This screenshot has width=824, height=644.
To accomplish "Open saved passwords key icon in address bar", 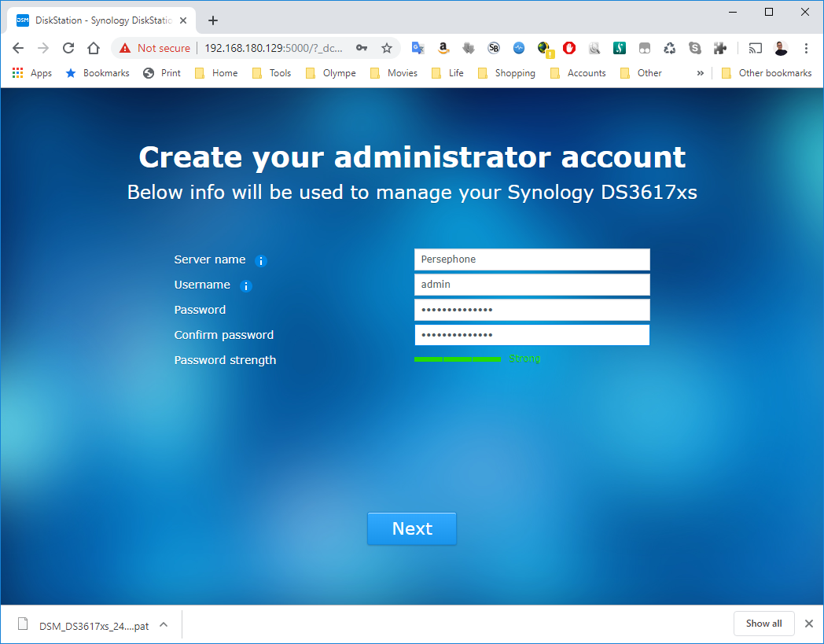I will point(362,48).
